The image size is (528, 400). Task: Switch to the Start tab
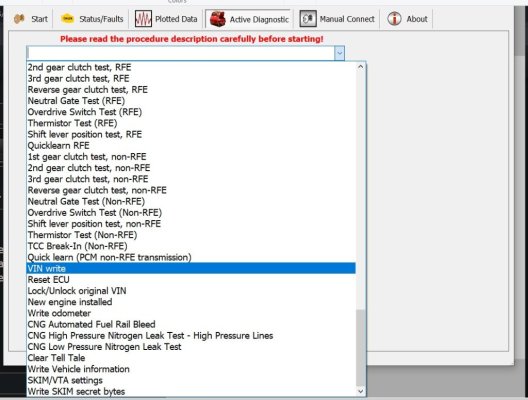[x=31, y=19]
